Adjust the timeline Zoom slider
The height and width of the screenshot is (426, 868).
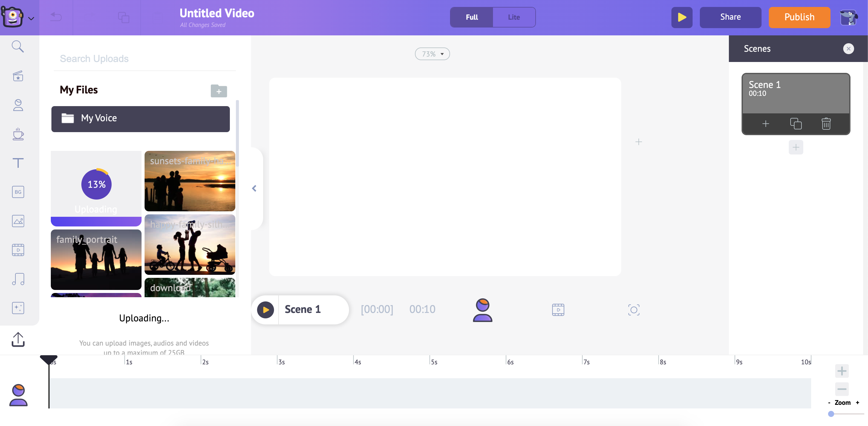point(831,414)
